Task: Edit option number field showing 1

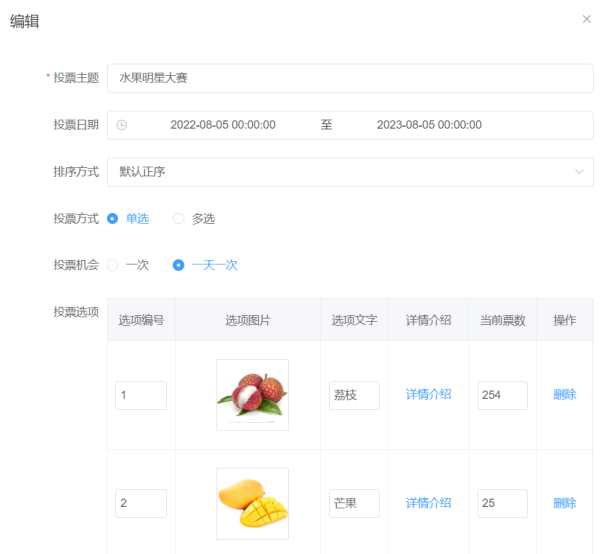Action: (141, 395)
